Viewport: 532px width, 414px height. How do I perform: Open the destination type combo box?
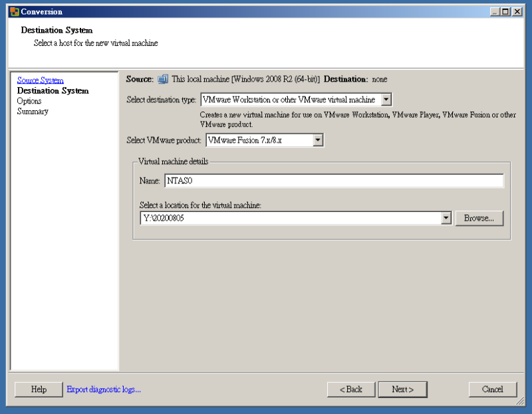point(296,100)
